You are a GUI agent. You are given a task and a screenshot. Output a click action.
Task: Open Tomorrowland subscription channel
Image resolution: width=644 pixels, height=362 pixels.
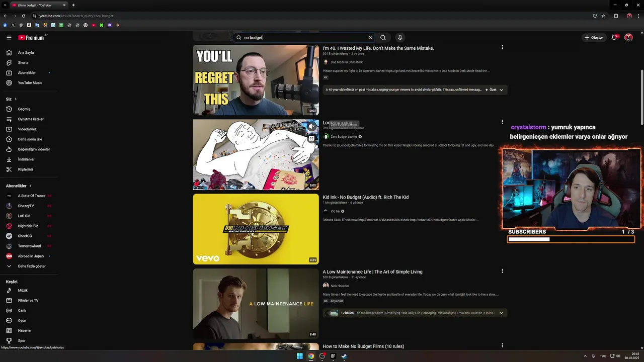pyautogui.click(x=29, y=246)
